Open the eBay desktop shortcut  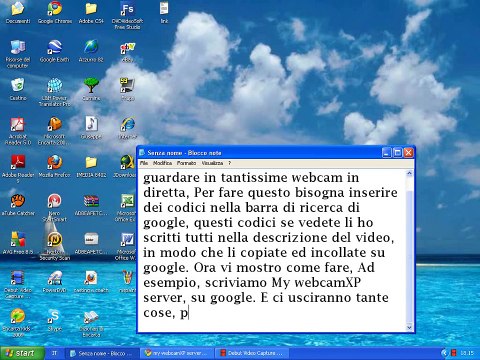[x=127, y=48]
